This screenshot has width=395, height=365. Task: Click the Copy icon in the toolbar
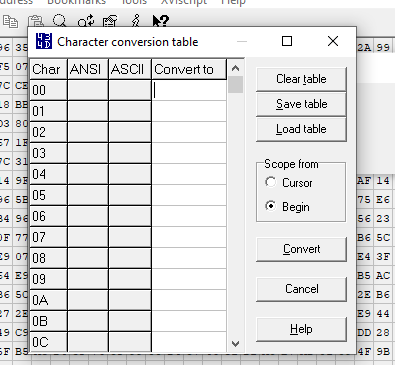(x=11, y=21)
